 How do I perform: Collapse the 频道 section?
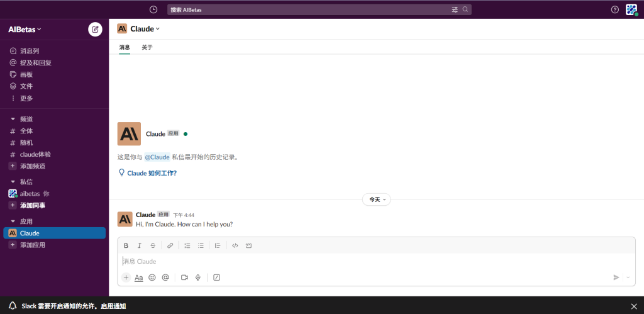pos(13,119)
